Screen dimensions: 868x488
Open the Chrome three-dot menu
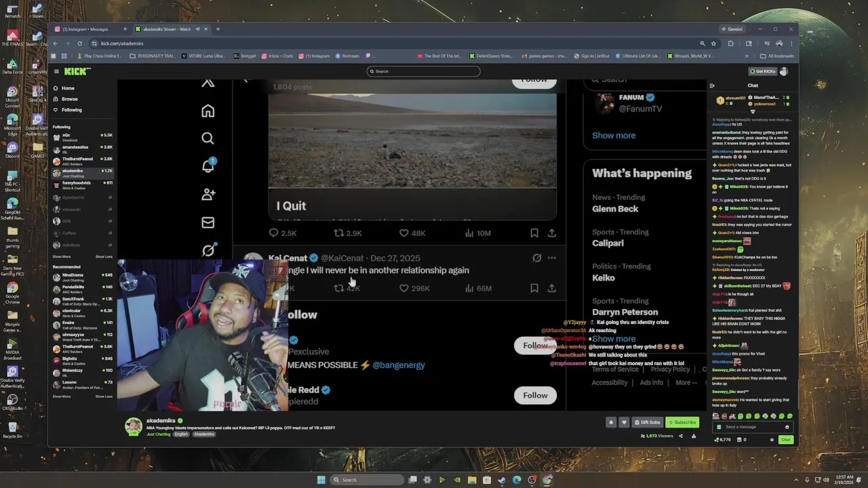(x=791, y=43)
